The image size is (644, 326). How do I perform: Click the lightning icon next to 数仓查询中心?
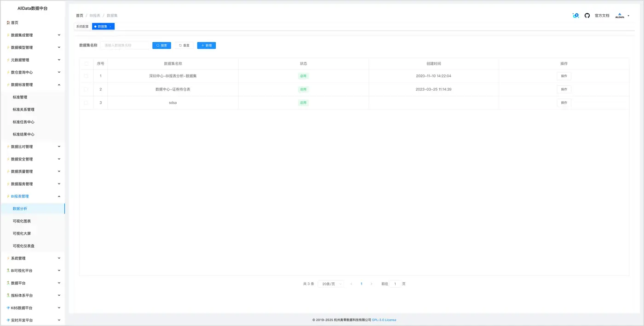pyautogui.click(x=8, y=72)
